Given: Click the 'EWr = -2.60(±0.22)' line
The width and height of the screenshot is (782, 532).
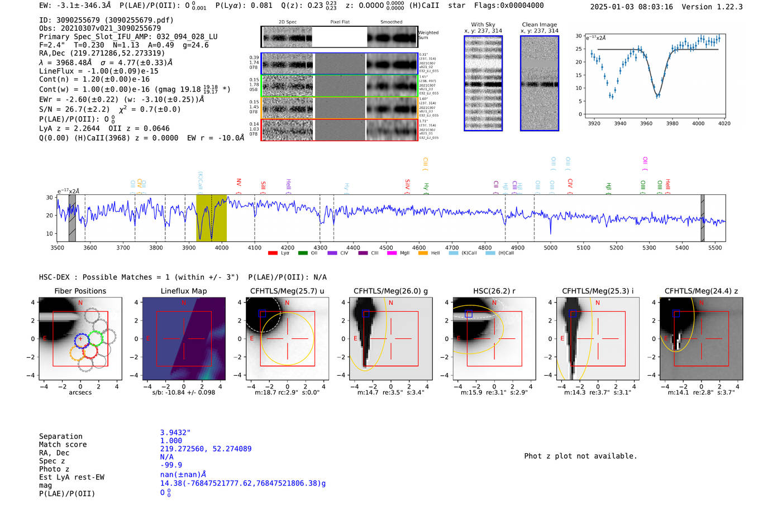Looking at the screenshot, I should [122, 99].
